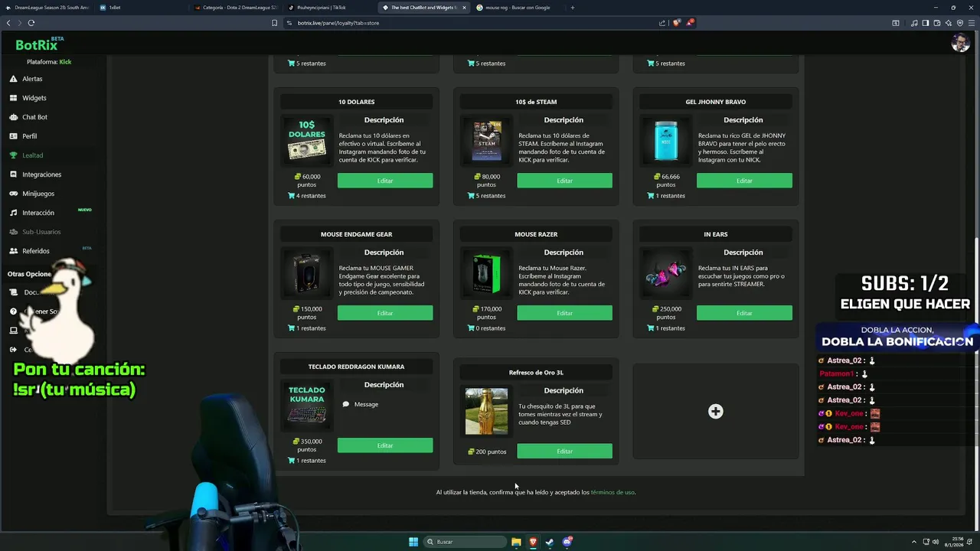Edit the MOUSE RAZER reward
The width and height of the screenshot is (980, 551).
(x=564, y=313)
